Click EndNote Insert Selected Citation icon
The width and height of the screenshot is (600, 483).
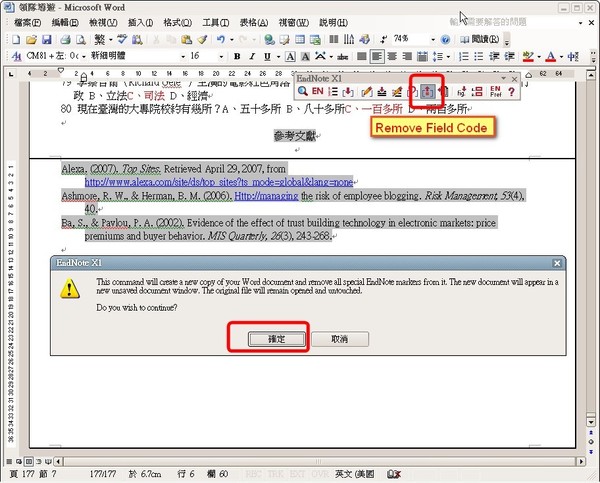pos(348,91)
